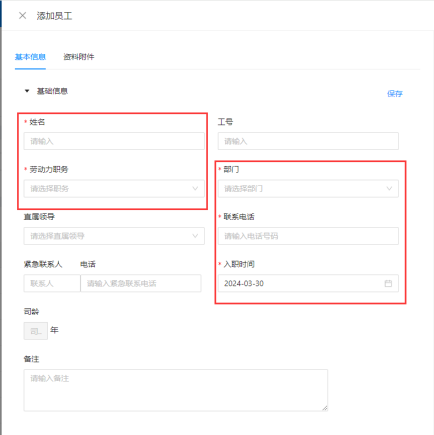Click the 保存 link
This screenshot has width=434, height=435.
(x=395, y=94)
